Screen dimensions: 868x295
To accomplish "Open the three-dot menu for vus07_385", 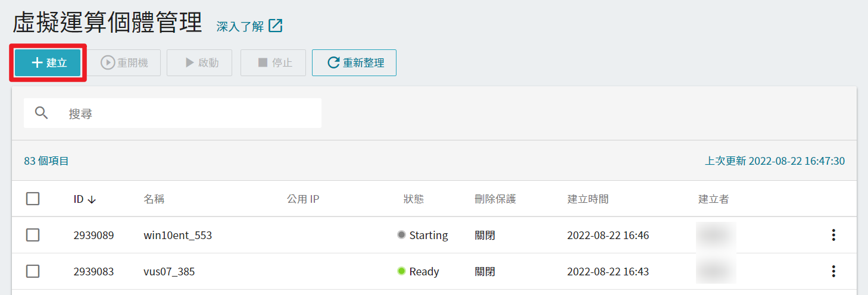I will tap(833, 271).
